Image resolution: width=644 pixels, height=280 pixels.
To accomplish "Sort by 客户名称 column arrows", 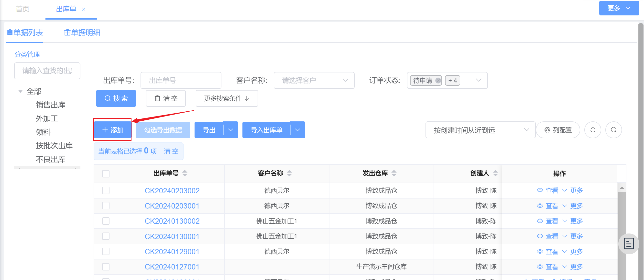I will click(x=289, y=173).
